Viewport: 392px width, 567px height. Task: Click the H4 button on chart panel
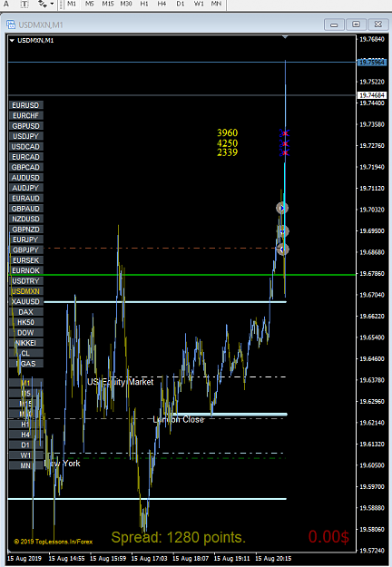pyautogui.click(x=26, y=435)
